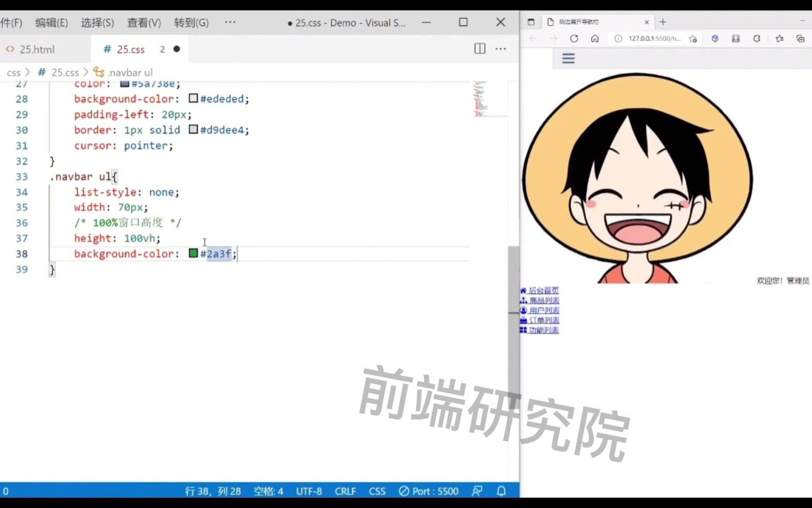Click status bar line and column indicator
Screen dimensions: 812x508
pyautogui.click(x=213, y=491)
